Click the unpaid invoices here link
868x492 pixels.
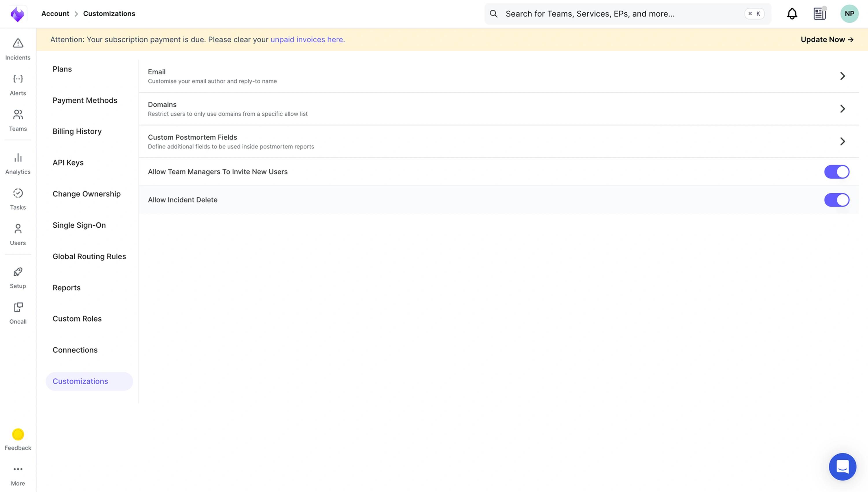[x=308, y=40]
